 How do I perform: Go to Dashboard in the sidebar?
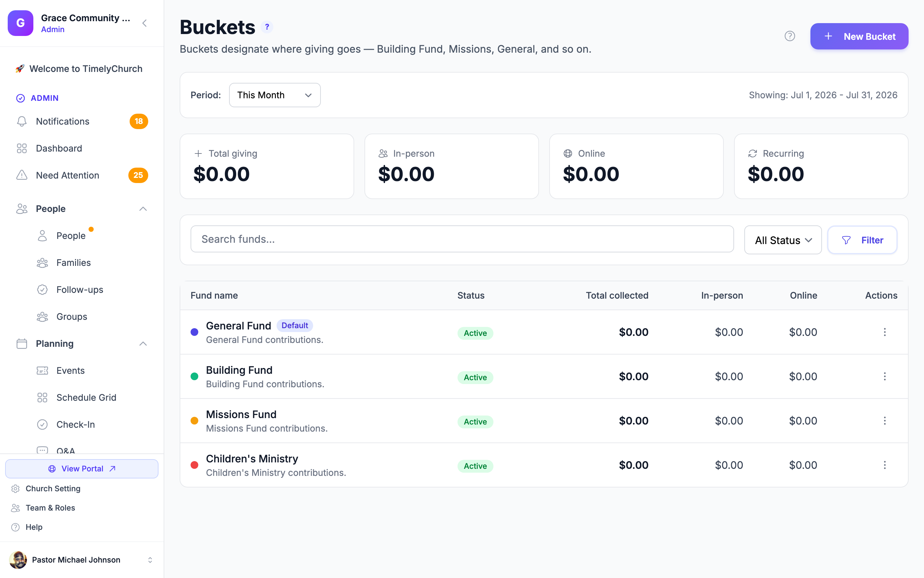coord(82,148)
